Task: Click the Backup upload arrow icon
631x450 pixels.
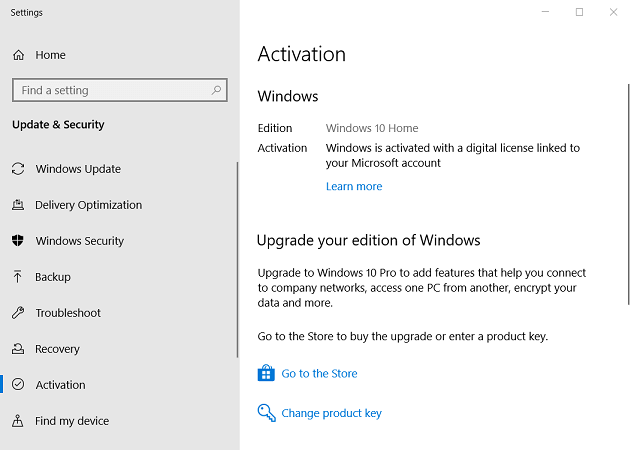Action: click(18, 277)
